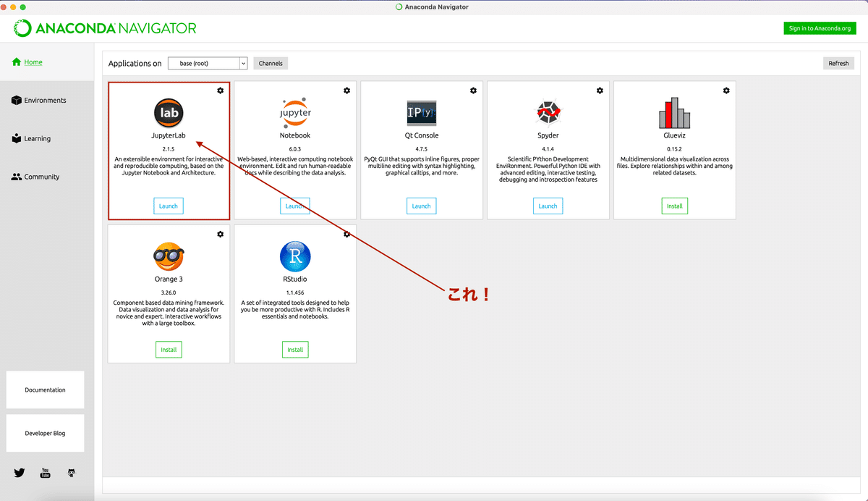Click the Glueviz description text
Screen dimensions: 868x501
point(675,166)
